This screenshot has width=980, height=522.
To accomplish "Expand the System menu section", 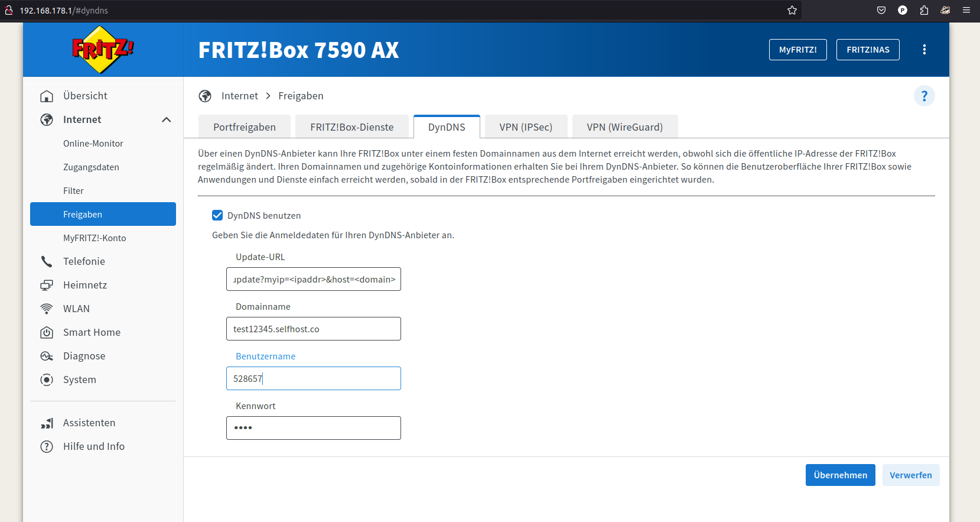I will 79,380.
